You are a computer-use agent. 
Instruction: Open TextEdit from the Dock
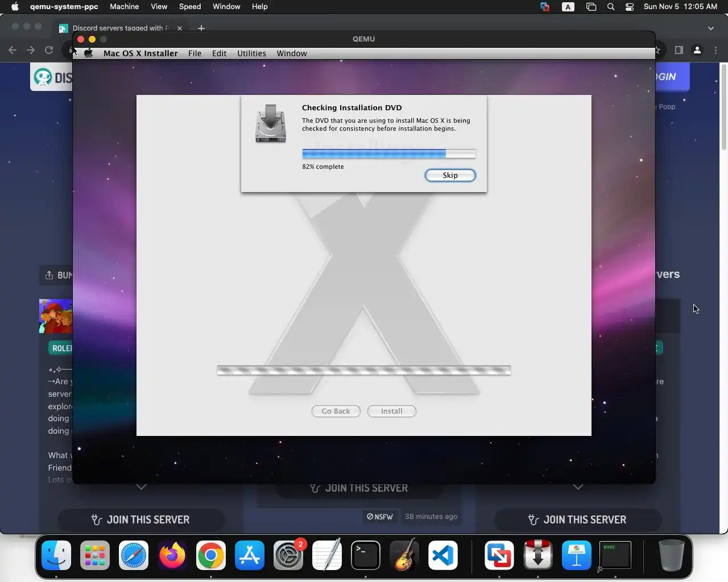(x=327, y=555)
